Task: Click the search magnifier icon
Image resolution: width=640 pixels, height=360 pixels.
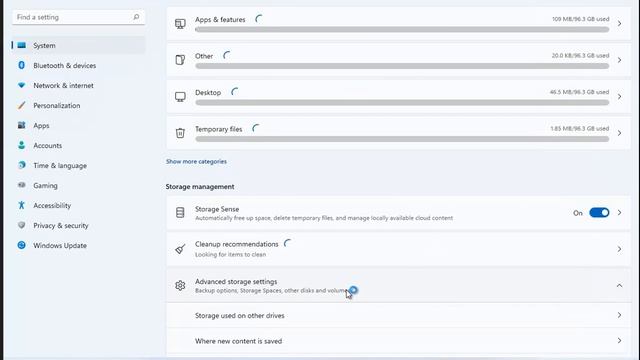Action: pyautogui.click(x=136, y=17)
